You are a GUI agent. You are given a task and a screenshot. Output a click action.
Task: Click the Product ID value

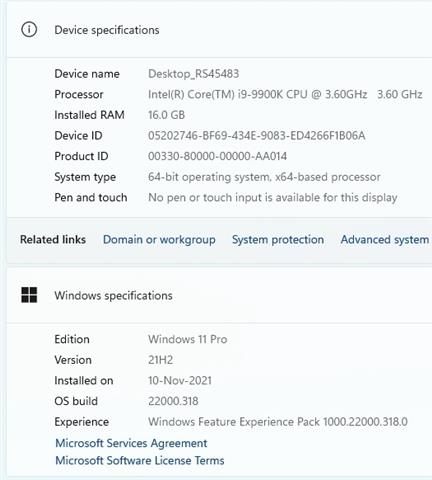[x=217, y=156]
